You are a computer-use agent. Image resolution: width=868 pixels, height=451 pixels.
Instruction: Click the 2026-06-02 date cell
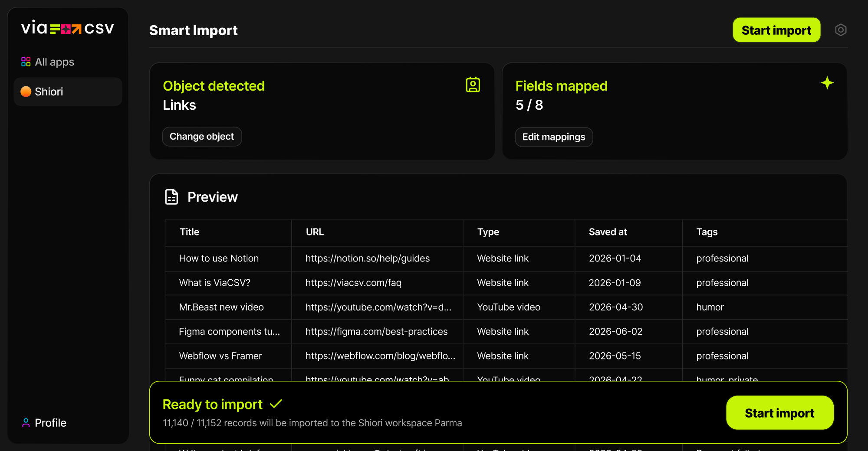click(x=628, y=332)
